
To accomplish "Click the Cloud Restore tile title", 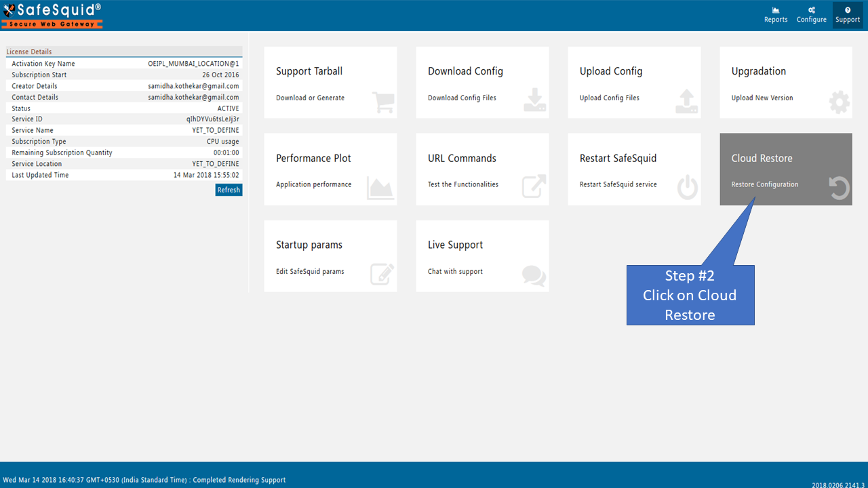I will tap(762, 158).
